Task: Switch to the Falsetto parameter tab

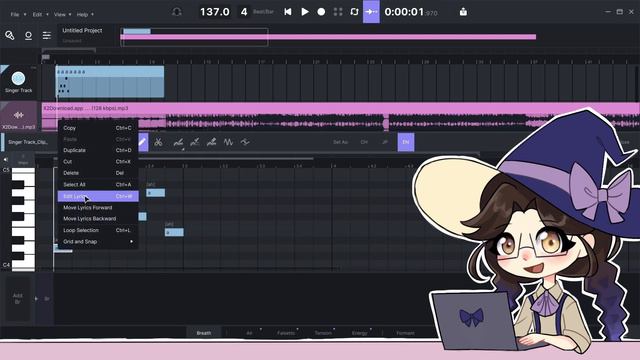Action: 286,333
